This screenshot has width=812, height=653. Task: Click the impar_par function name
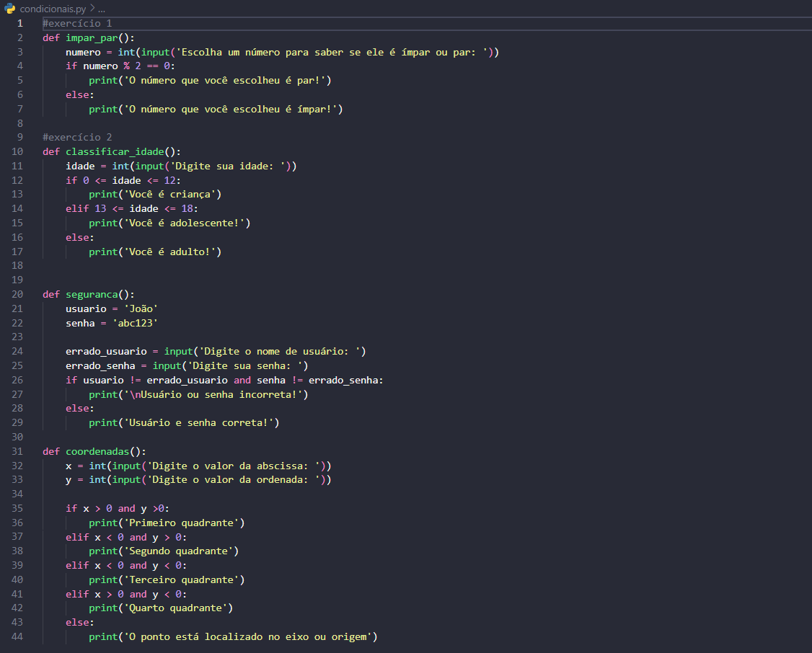[x=92, y=37]
